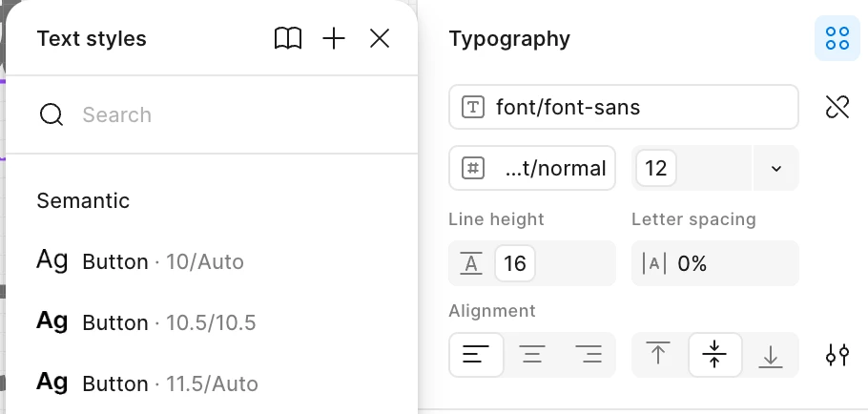868x414 pixels.
Task: Set text alignment to right
Action: pos(589,354)
